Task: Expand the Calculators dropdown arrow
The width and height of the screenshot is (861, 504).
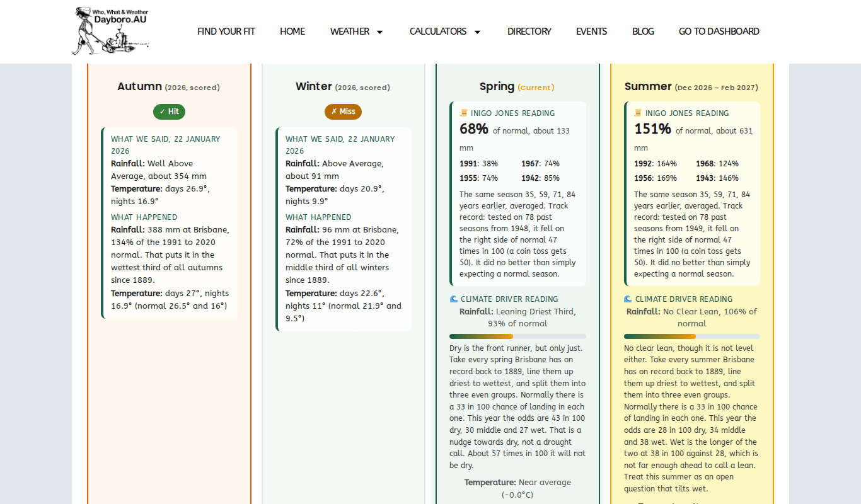Action: click(x=477, y=32)
